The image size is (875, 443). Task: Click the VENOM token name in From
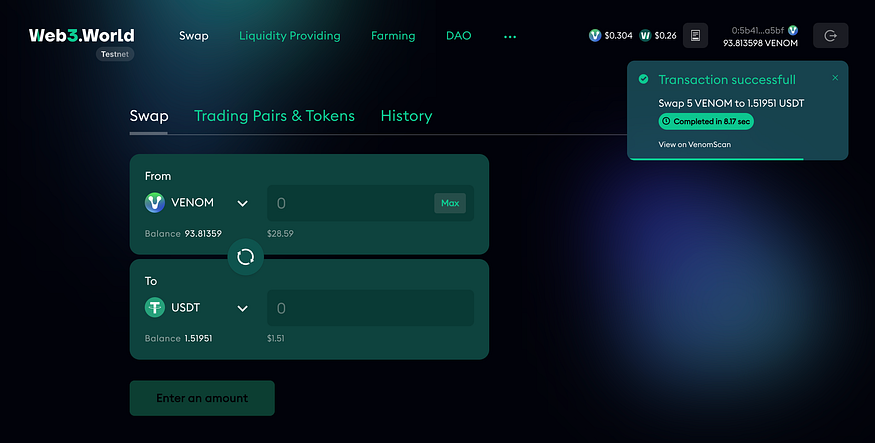tap(192, 203)
